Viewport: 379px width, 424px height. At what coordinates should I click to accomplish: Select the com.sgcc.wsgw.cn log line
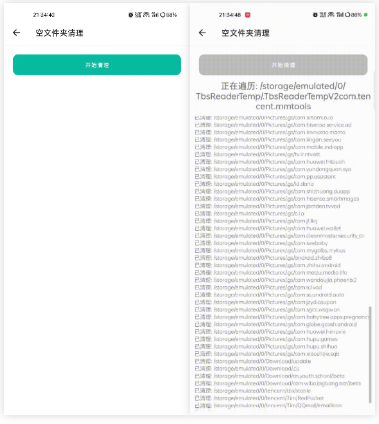(267, 310)
